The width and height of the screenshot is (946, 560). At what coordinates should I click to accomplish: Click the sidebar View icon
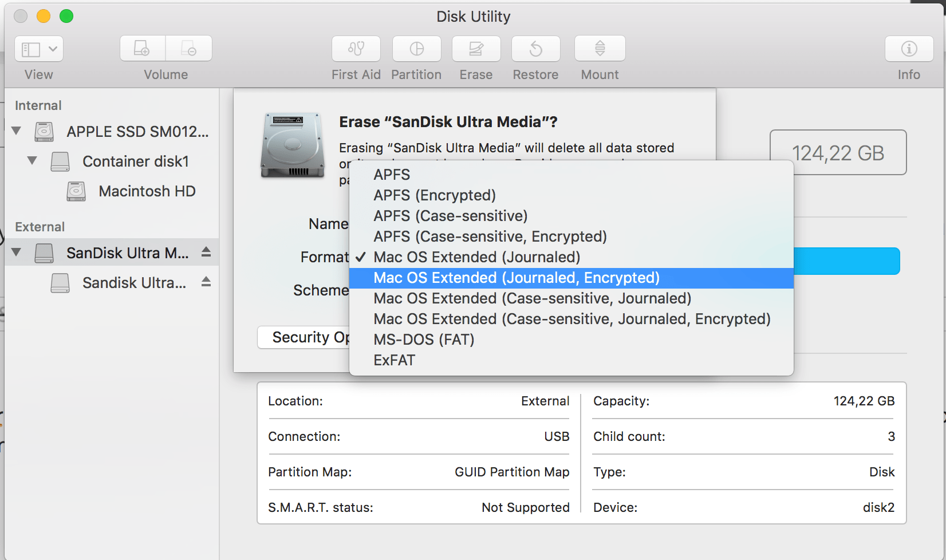[30, 49]
